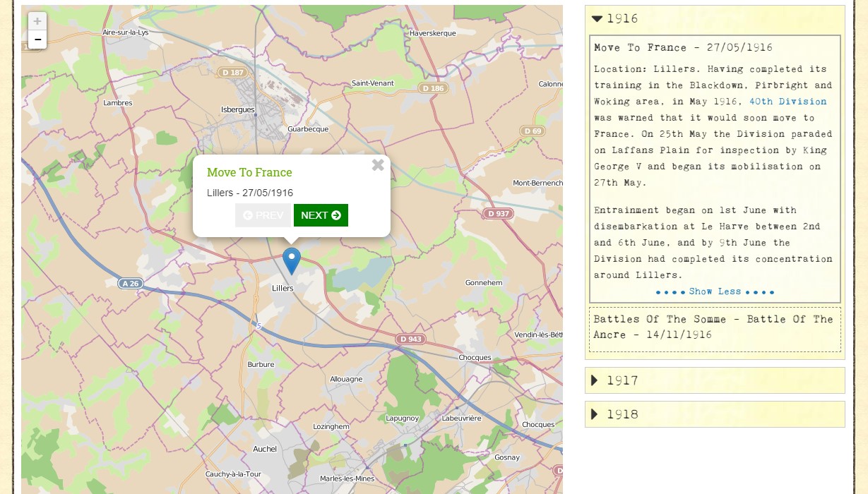This screenshot has height=494, width=868.
Task: Click the Chocques town label near D 943
Action: (x=475, y=358)
